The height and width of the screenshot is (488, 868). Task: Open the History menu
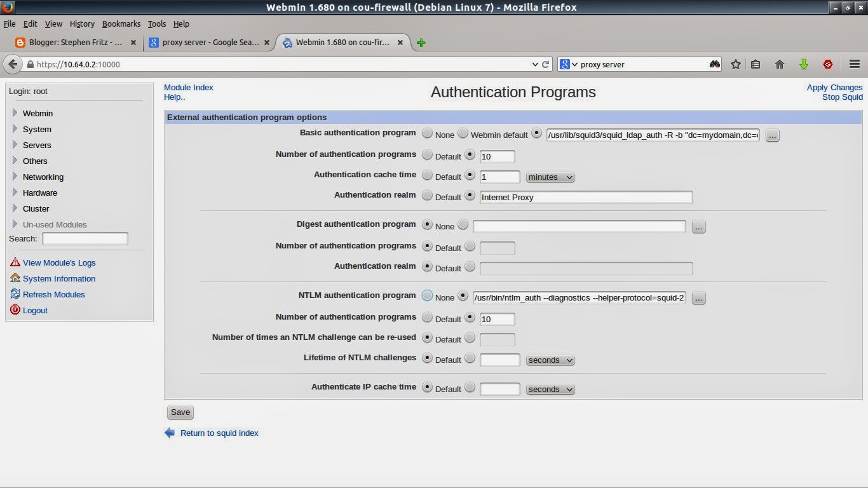pos(82,24)
